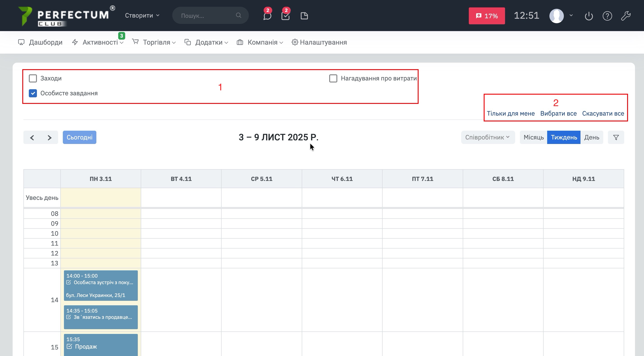The height and width of the screenshot is (356, 644).
Task: Enable the Заходи checkbox
Action: click(x=33, y=78)
